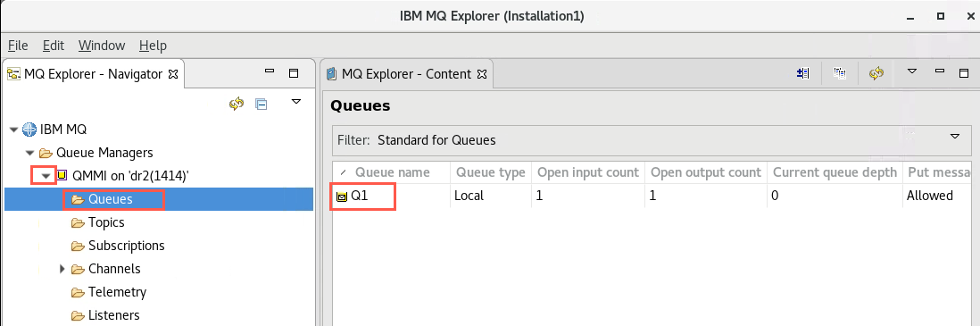Click the Open input count value 1
This screenshot has width=980, height=326.
click(539, 196)
